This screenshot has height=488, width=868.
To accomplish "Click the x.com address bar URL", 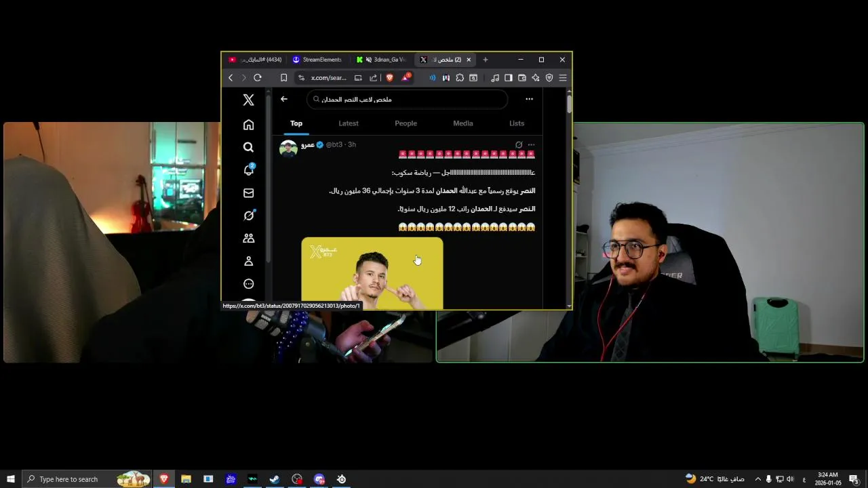I will pyautogui.click(x=329, y=78).
